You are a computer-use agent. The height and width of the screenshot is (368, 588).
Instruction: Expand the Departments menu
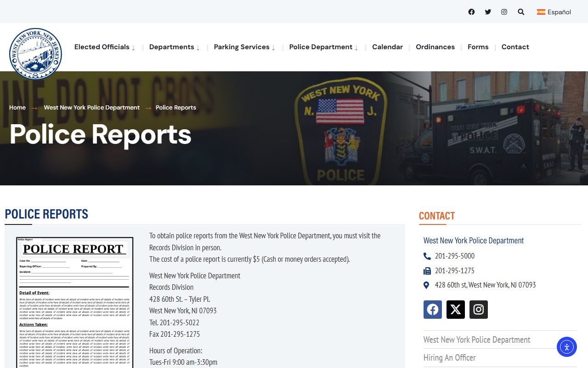click(x=175, y=47)
